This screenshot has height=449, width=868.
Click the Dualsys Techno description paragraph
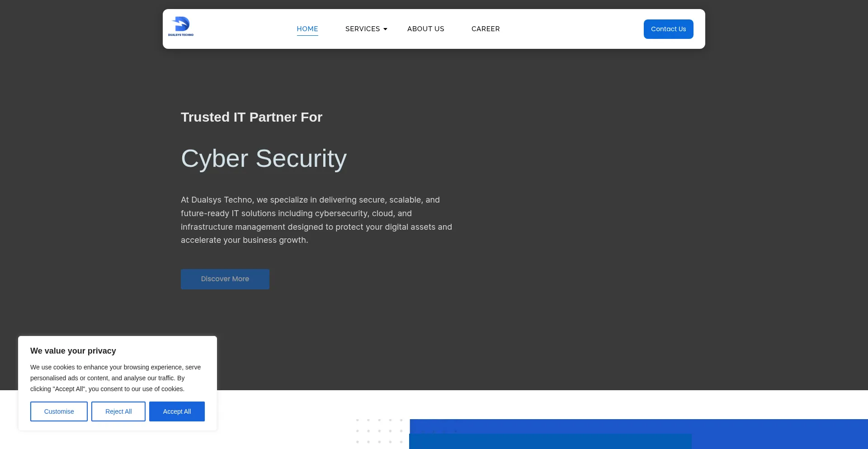[316, 220]
